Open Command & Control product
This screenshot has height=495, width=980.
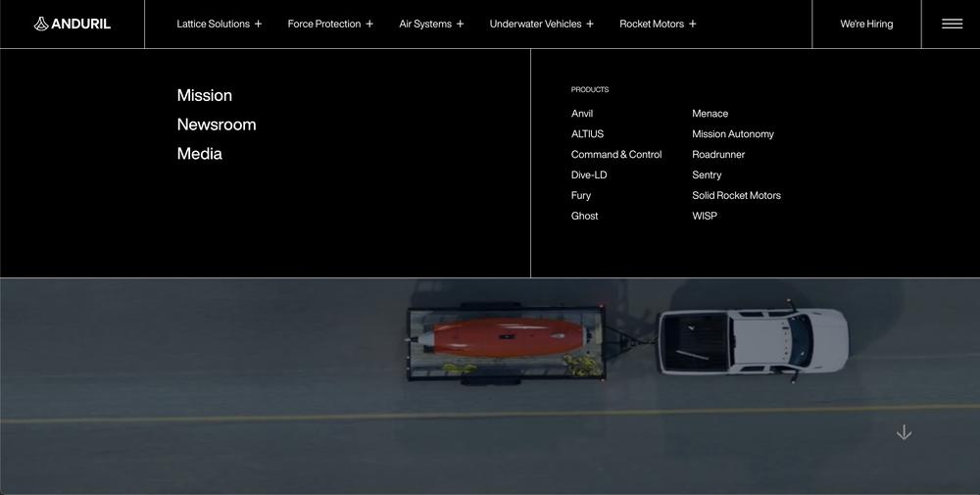[616, 154]
